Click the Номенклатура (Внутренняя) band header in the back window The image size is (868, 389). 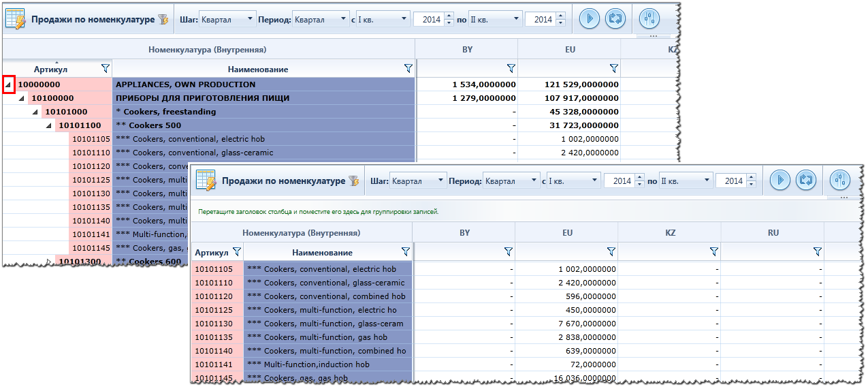click(208, 50)
